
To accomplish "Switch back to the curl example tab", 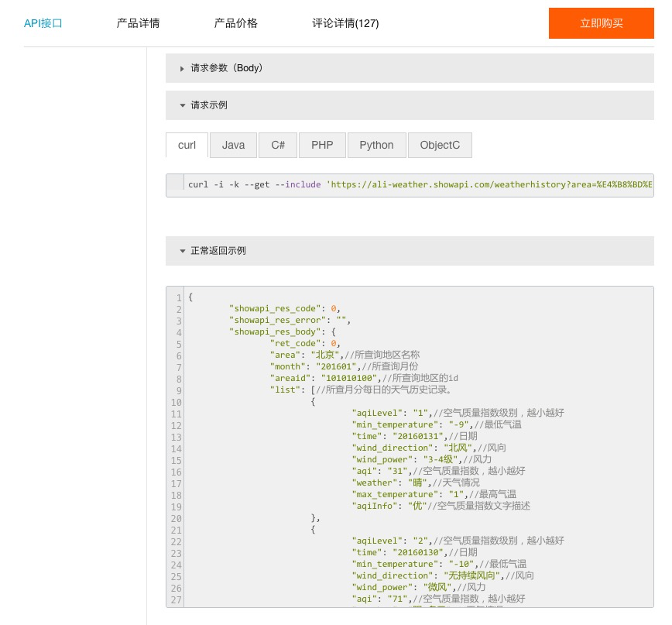I will point(186,145).
